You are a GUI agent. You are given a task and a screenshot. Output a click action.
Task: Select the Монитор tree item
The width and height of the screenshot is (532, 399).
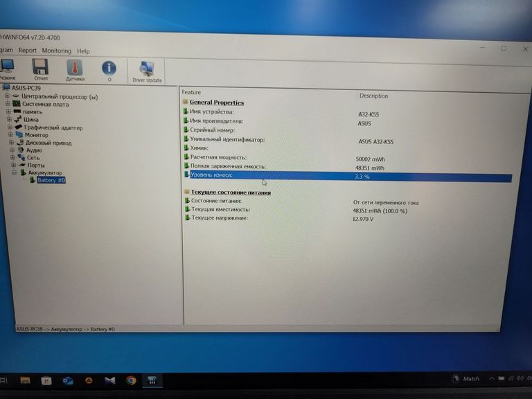[x=36, y=135]
